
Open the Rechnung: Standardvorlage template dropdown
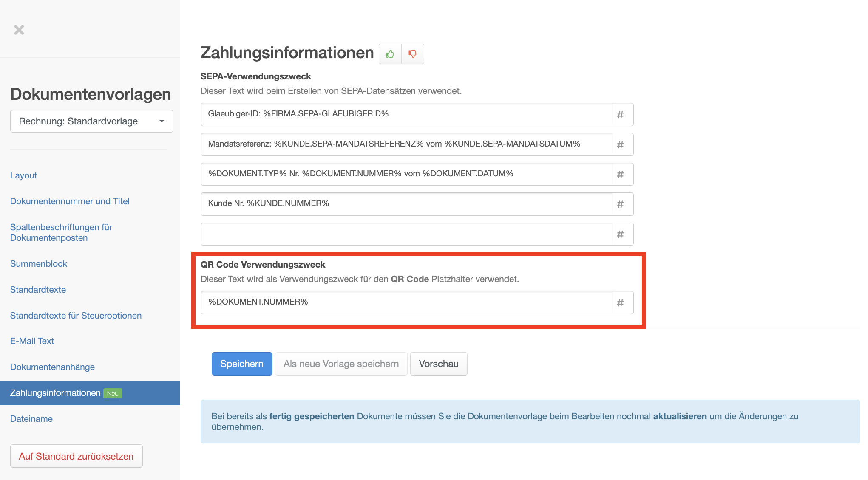pos(92,121)
